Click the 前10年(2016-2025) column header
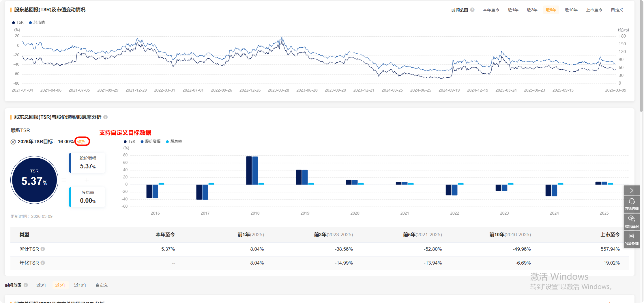Viewport: 644px width, 303px height. coord(510,235)
